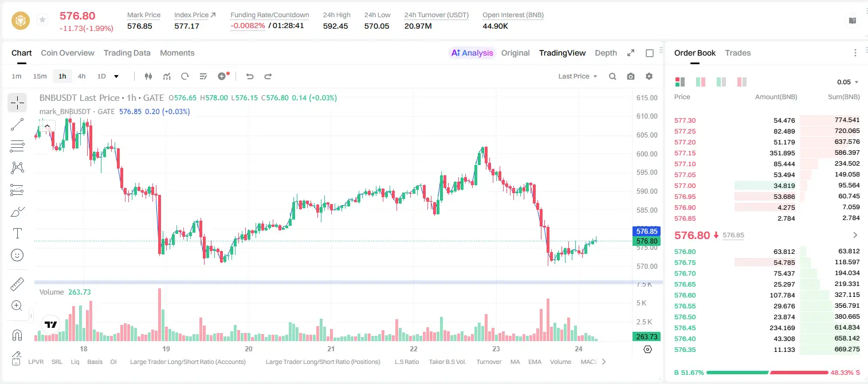Click the buy/sell ratio green bar
Image resolution: width=868 pixels, height=384 pixels.
[736, 373]
